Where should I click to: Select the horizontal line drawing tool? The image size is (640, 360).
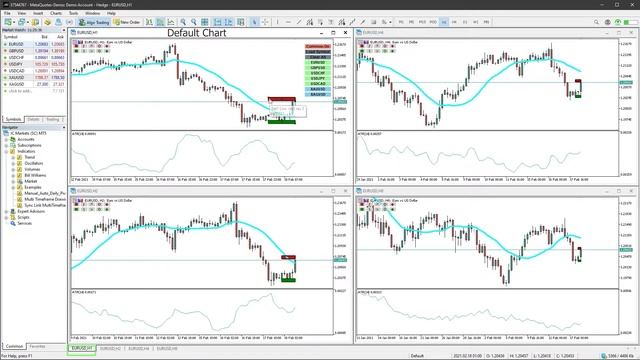click(x=288, y=22)
